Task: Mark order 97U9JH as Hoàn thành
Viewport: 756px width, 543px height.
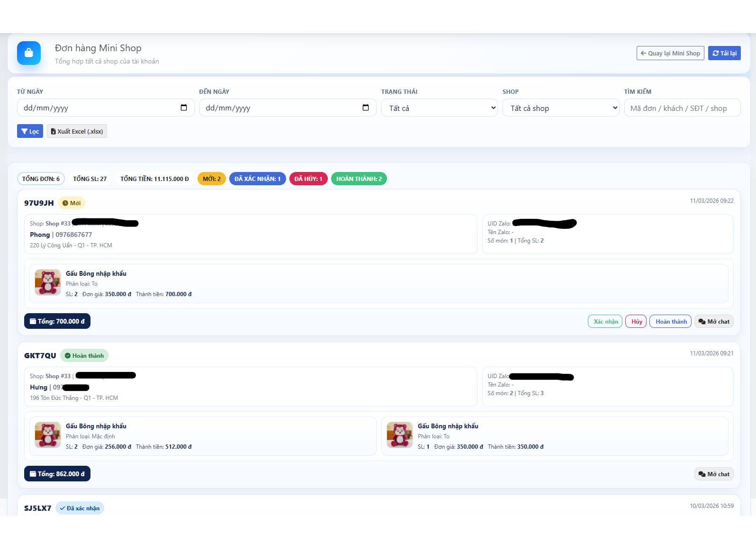Action: click(671, 322)
